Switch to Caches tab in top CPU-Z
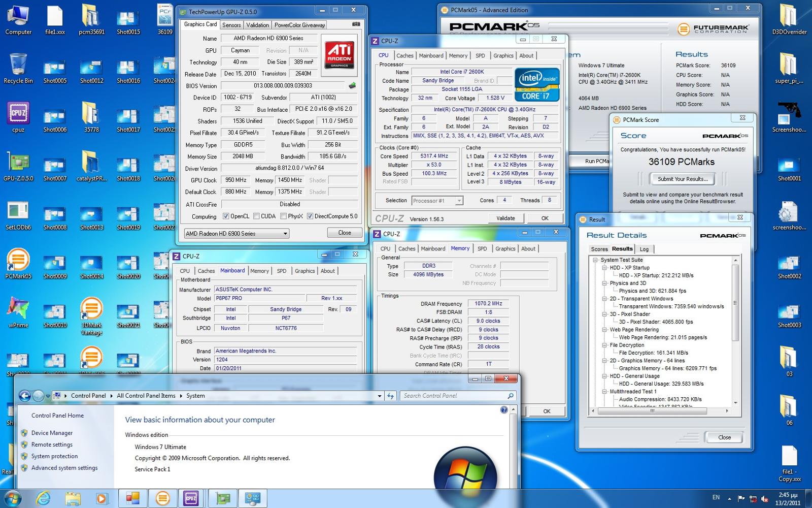Viewport: 812px width, 508px height. point(405,56)
